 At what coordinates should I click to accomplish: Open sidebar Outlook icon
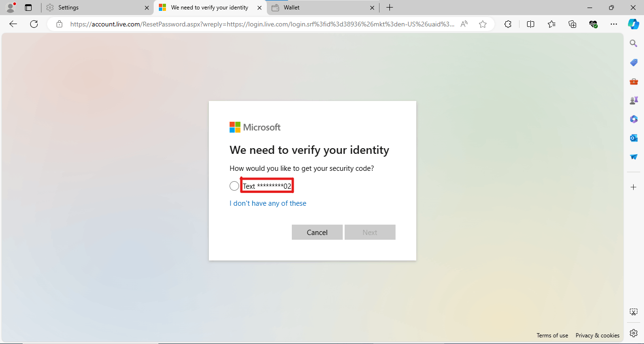click(634, 138)
